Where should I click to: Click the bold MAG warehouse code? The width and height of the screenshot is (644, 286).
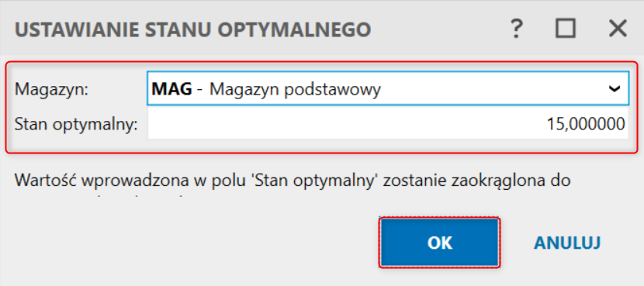click(x=171, y=88)
